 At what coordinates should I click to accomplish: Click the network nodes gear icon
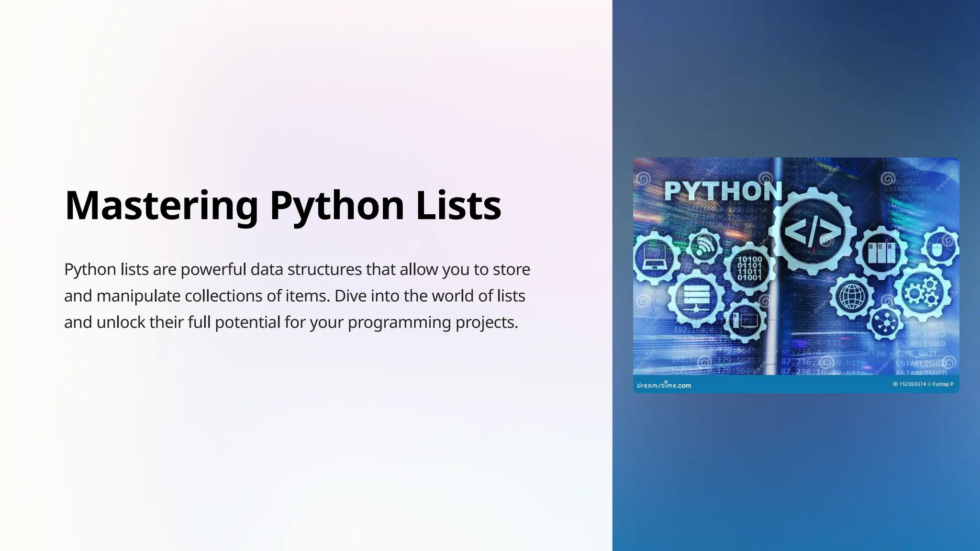coord(886,324)
